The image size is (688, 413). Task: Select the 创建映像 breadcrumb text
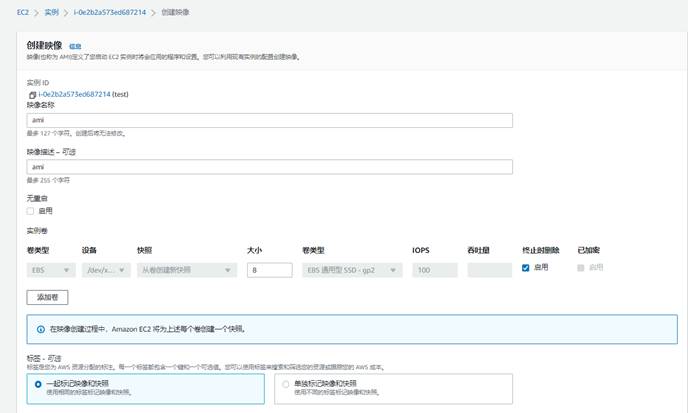pos(175,12)
